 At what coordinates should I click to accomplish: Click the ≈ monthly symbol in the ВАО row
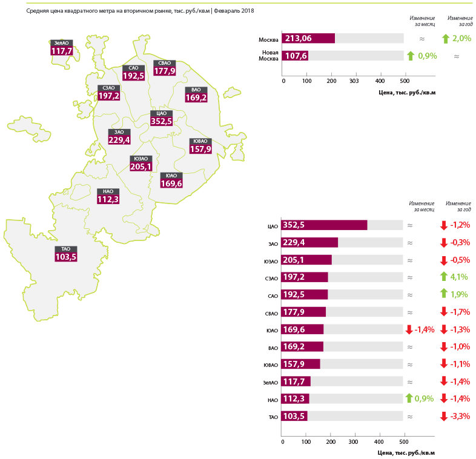(410, 347)
